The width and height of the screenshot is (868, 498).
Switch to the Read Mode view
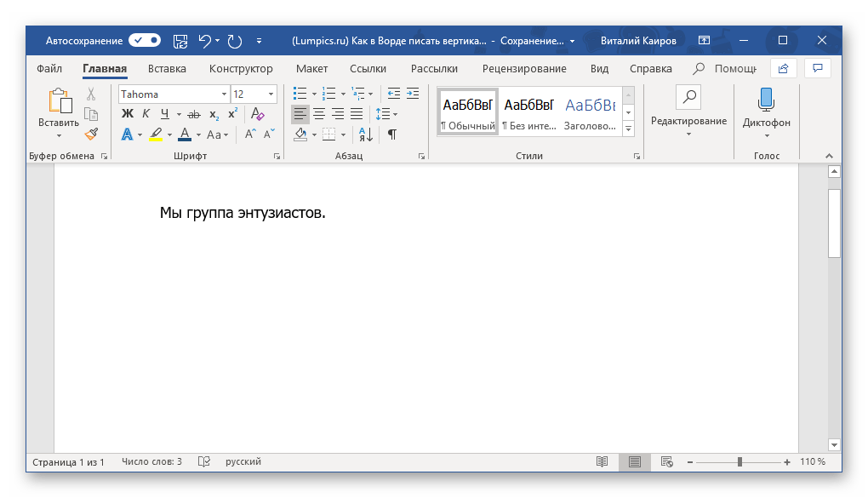tap(602, 461)
